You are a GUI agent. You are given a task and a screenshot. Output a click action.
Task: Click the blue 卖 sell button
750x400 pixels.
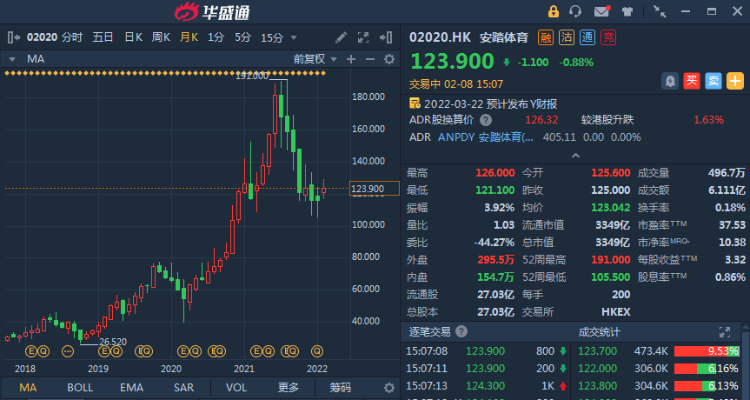click(713, 81)
